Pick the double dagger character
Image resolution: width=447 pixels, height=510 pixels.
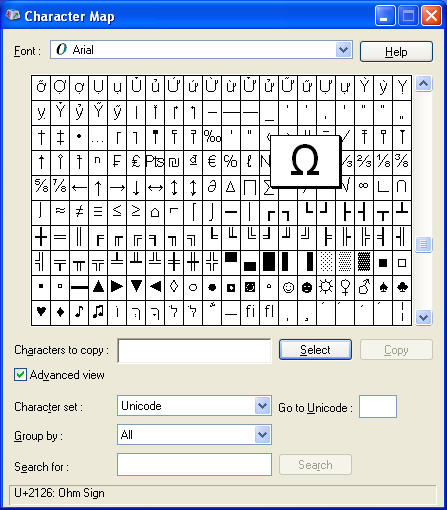(x=60, y=138)
